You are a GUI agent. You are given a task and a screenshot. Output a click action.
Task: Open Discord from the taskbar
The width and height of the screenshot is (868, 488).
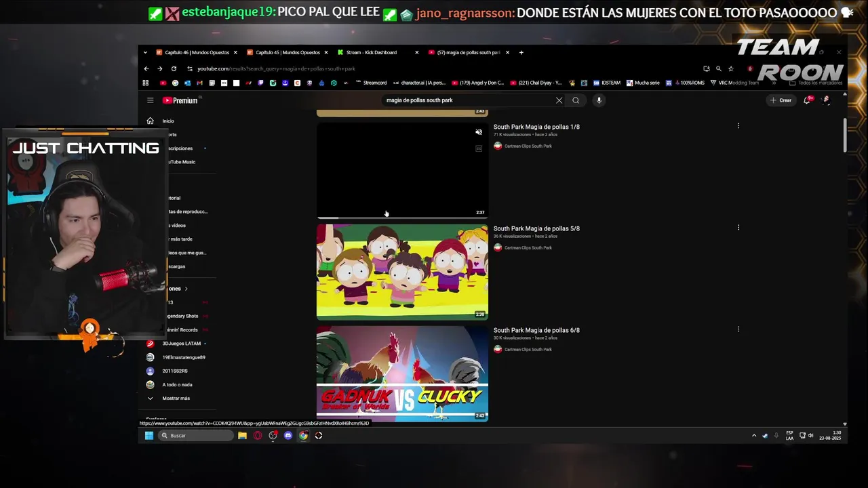click(288, 436)
